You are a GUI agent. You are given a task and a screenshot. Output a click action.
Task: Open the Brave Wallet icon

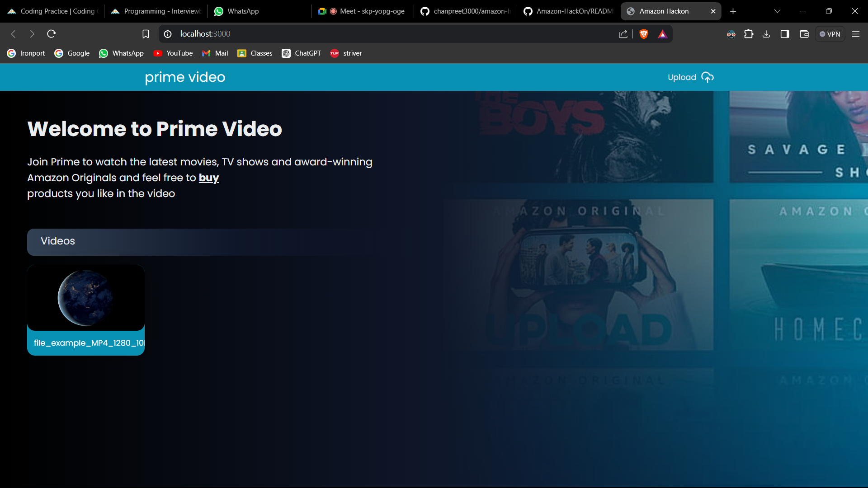(804, 34)
